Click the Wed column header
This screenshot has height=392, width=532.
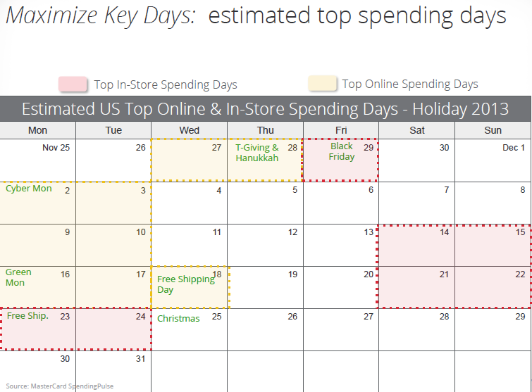click(x=190, y=130)
